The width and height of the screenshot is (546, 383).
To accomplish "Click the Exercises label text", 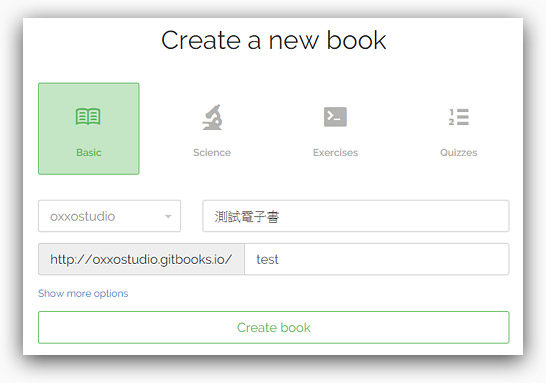I will tap(335, 153).
